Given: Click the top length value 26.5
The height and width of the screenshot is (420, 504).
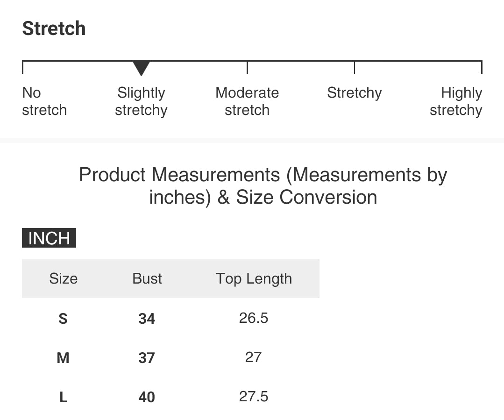Looking at the screenshot, I should [x=254, y=318].
